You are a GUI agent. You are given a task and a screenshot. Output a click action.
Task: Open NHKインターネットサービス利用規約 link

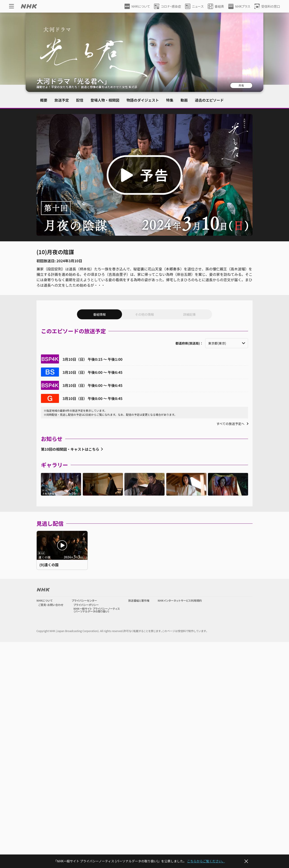tap(180, 601)
